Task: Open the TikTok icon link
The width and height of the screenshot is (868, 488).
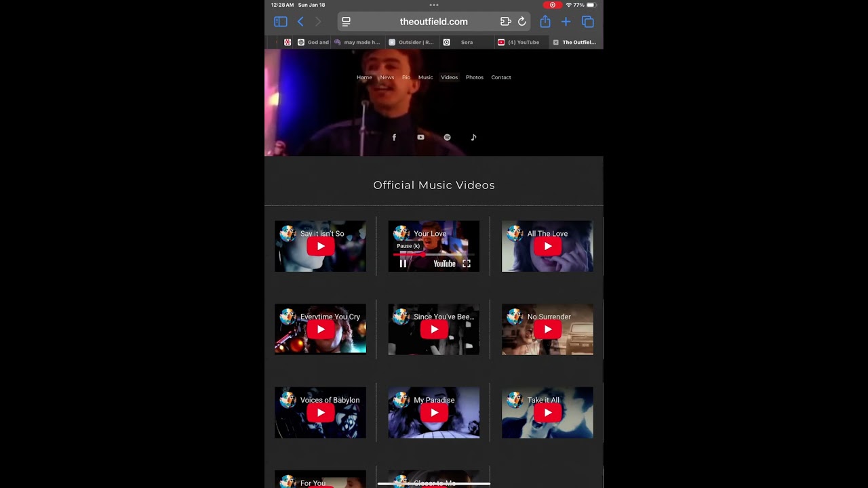Action: pyautogui.click(x=473, y=138)
